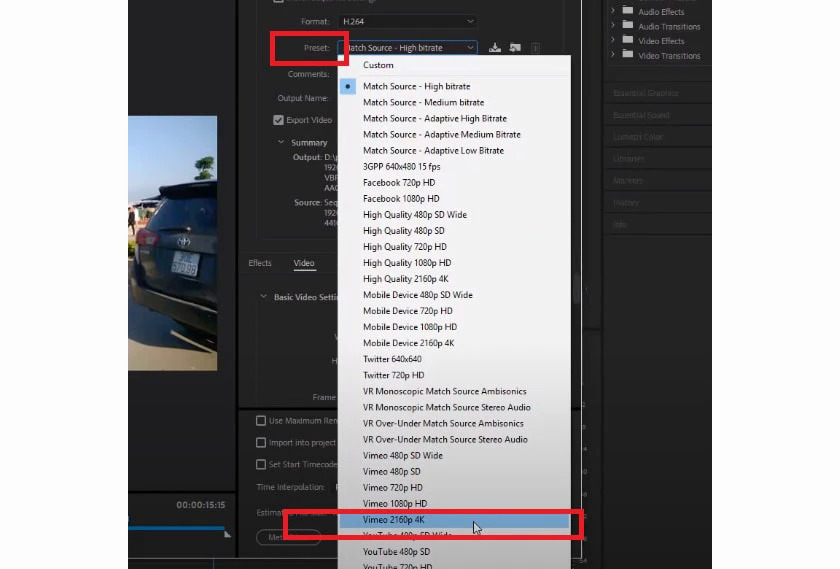Image resolution: width=840 pixels, height=569 pixels.
Task: Collapse the Basic Video Settings section
Action: (263, 297)
